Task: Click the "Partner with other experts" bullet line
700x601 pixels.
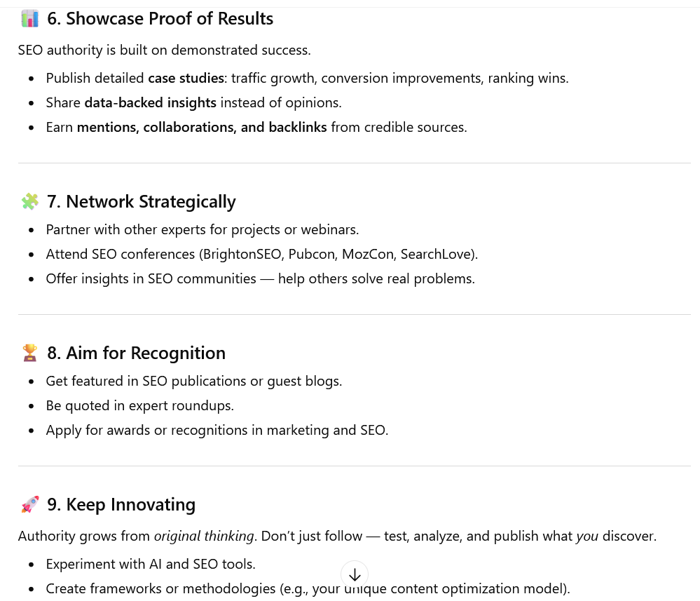Action: pos(202,229)
